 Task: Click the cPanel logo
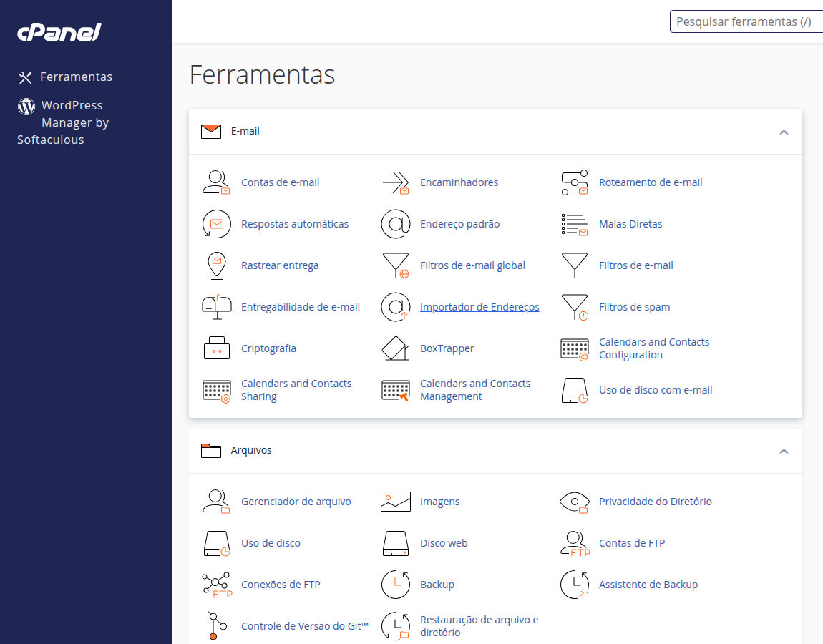point(59,32)
